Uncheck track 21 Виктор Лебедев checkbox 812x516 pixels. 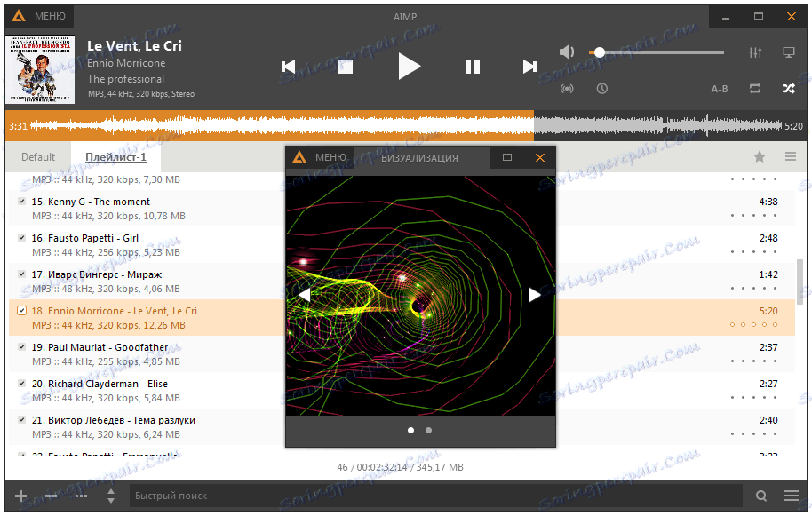(x=21, y=420)
